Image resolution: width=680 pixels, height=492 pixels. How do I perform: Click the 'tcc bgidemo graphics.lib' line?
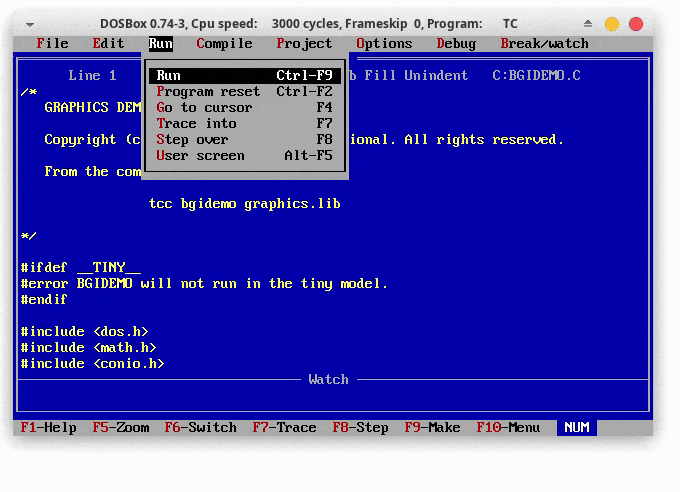point(245,204)
